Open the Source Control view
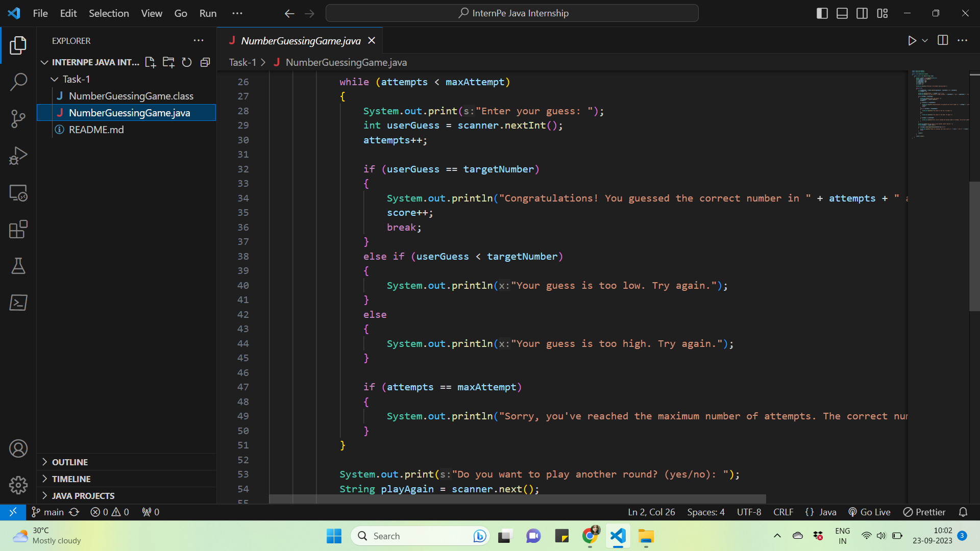 click(x=18, y=118)
